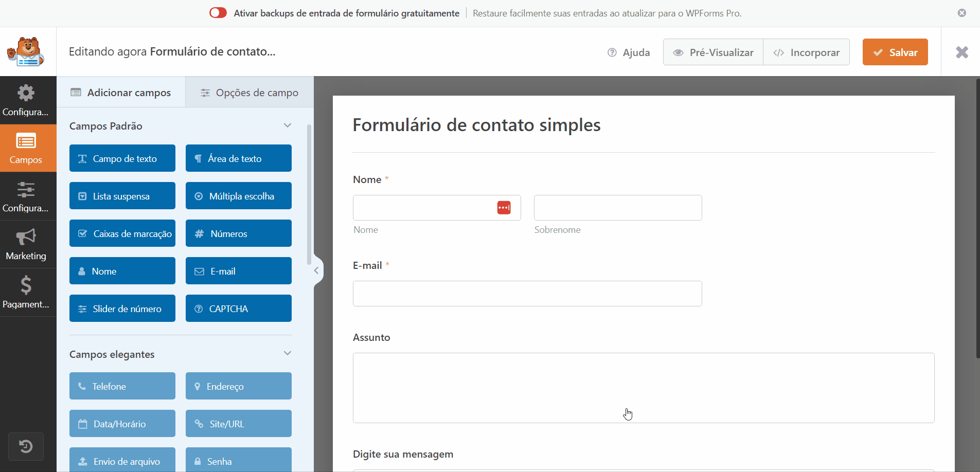Screen dimensions: 980x472
Task: Click the code icon on Incorporar
Action: point(778,52)
